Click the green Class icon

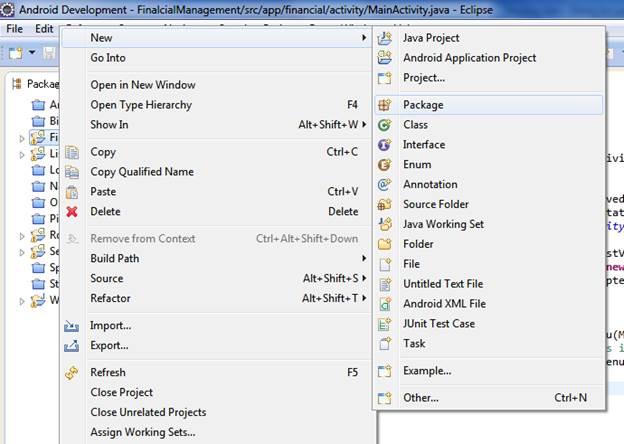(x=384, y=125)
